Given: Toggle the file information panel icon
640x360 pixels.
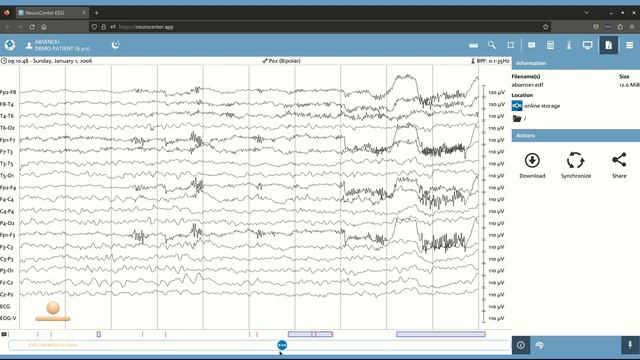Looking at the screenshot, I should [x=609, y=45].
